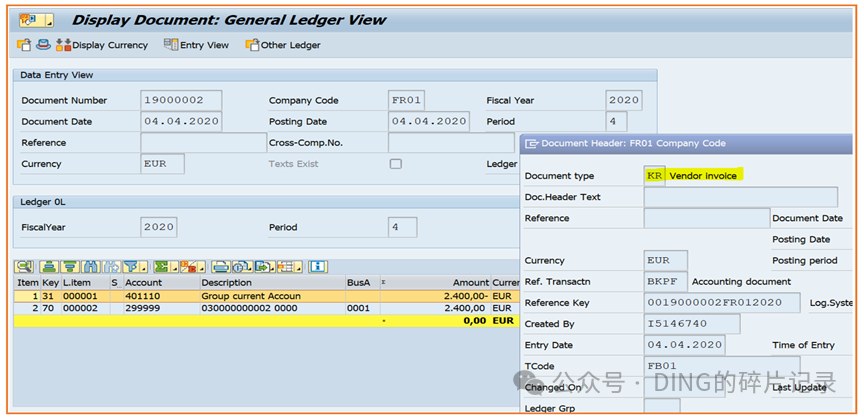Select account cell 299999
The image size is (864, 417).
pos(161,308)
